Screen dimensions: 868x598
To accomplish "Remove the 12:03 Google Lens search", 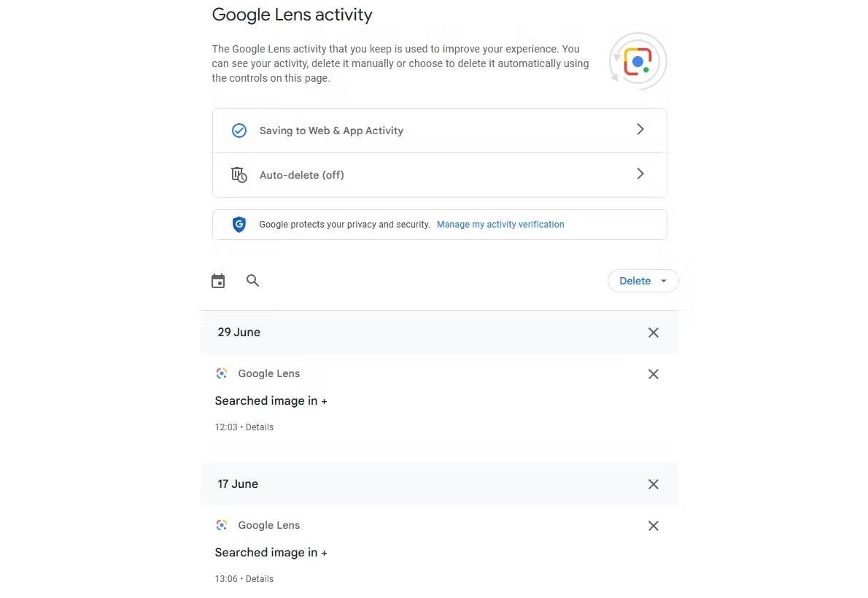I will click(653, 373).
